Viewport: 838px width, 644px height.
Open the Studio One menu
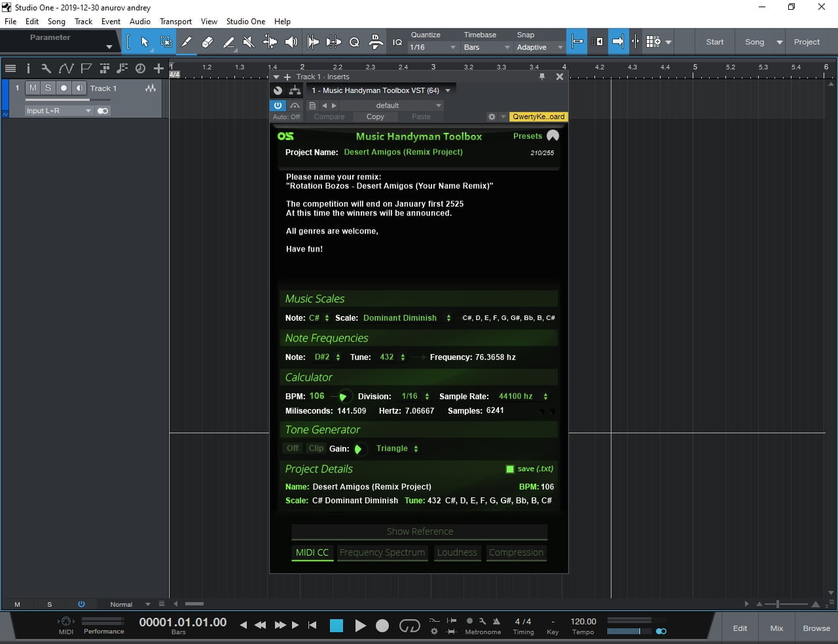246,22
